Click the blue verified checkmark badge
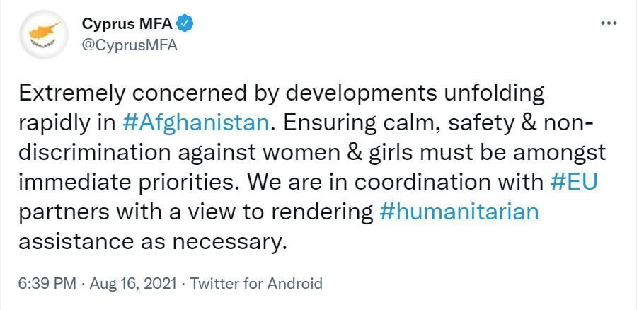Viewport: 644px width, 310px height. pyautogui.click(x=185, y=24)
